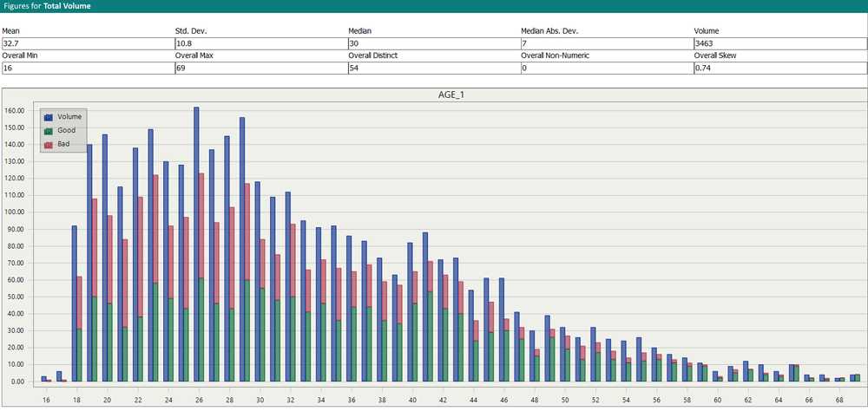Click the green Good bar at age 30
The width and height of the screenshot is (868, 411).
[262, 335]
